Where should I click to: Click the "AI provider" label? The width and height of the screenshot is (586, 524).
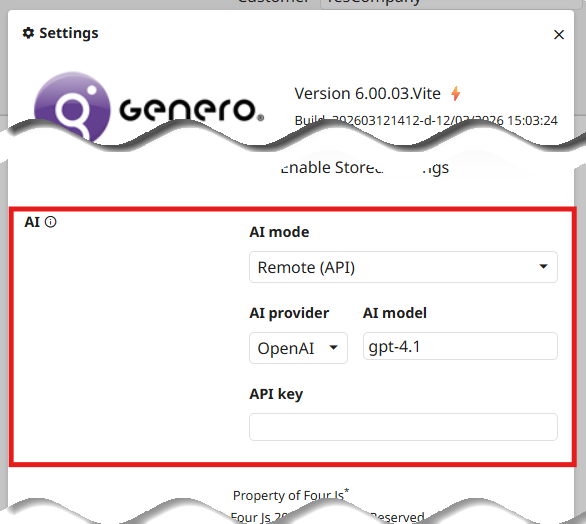point(289,313)
